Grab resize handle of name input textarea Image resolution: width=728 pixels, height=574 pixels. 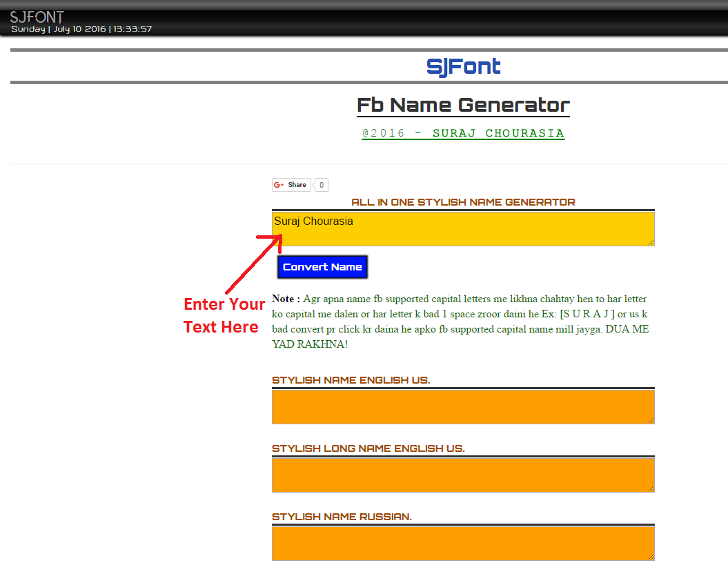651,242
